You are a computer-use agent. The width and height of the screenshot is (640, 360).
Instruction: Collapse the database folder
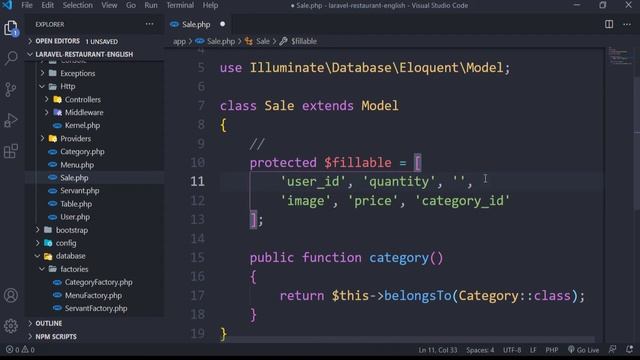point(70,256)
